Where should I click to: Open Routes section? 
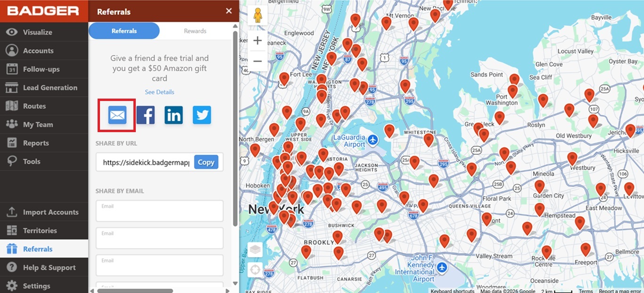click(x=44, y=106)
